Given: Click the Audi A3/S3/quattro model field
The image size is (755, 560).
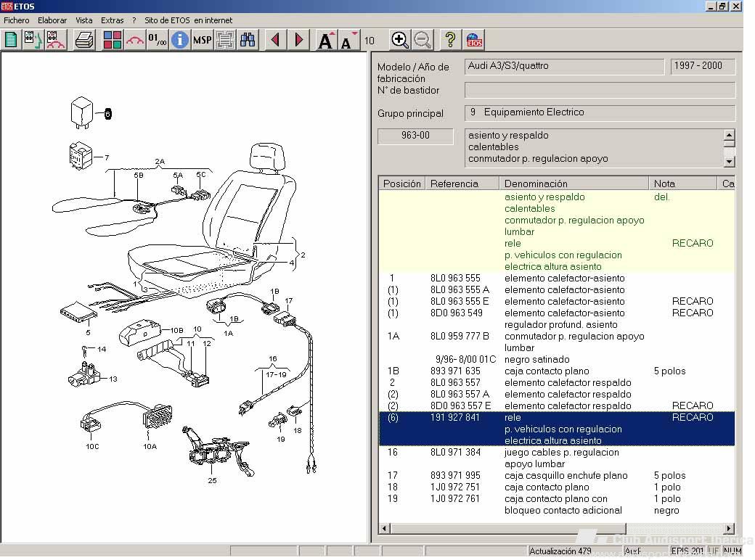Looking at the screenshot, I should [564, 66].
